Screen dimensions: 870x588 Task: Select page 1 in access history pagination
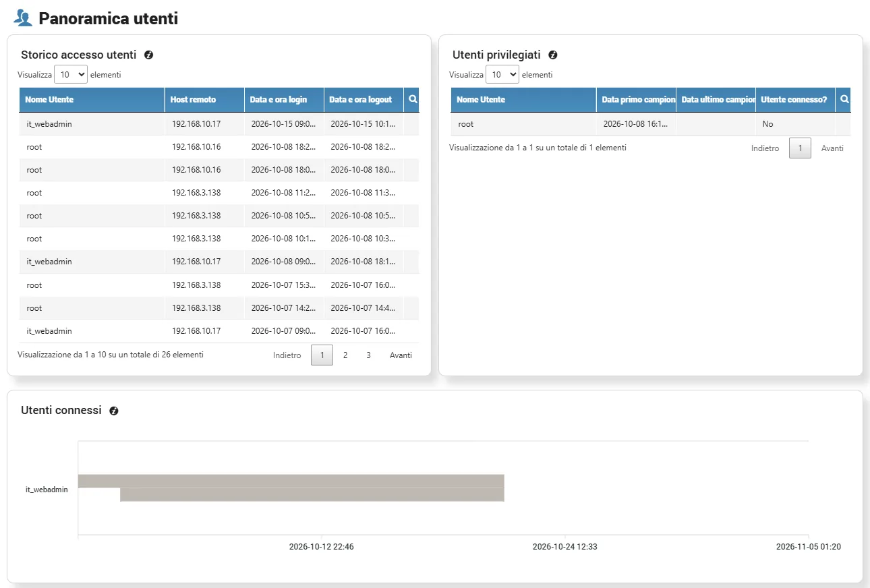[322, 355]
